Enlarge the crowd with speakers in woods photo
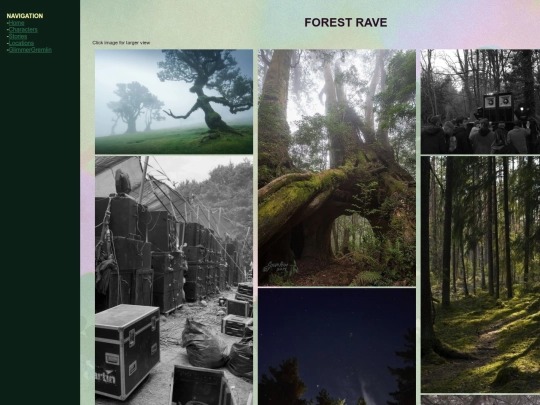The width and height of the screenshot is (540, 405). 480,102
